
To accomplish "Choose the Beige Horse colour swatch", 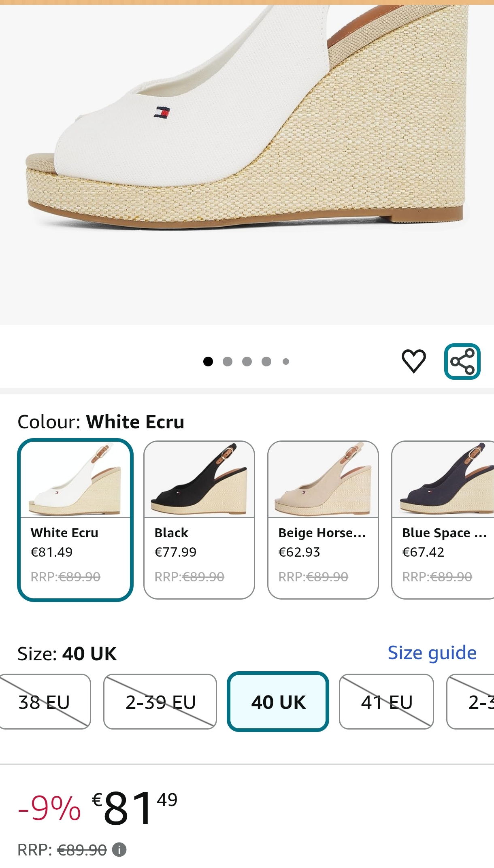I will 323,519.
